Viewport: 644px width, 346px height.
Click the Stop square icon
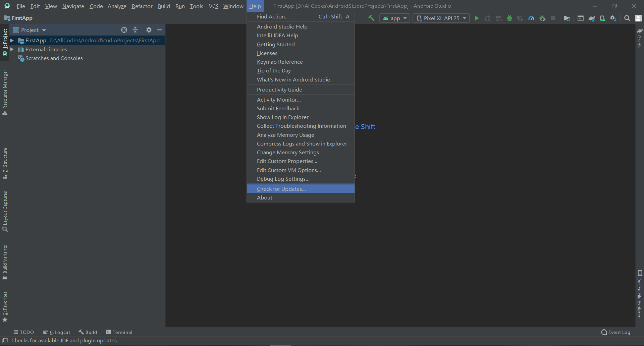point(553,18)
